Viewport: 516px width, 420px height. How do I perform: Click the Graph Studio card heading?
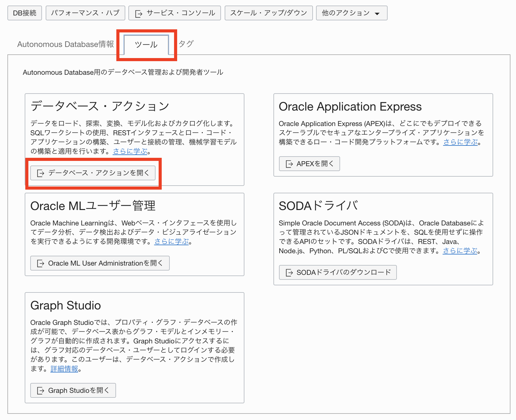coord(66,305)
